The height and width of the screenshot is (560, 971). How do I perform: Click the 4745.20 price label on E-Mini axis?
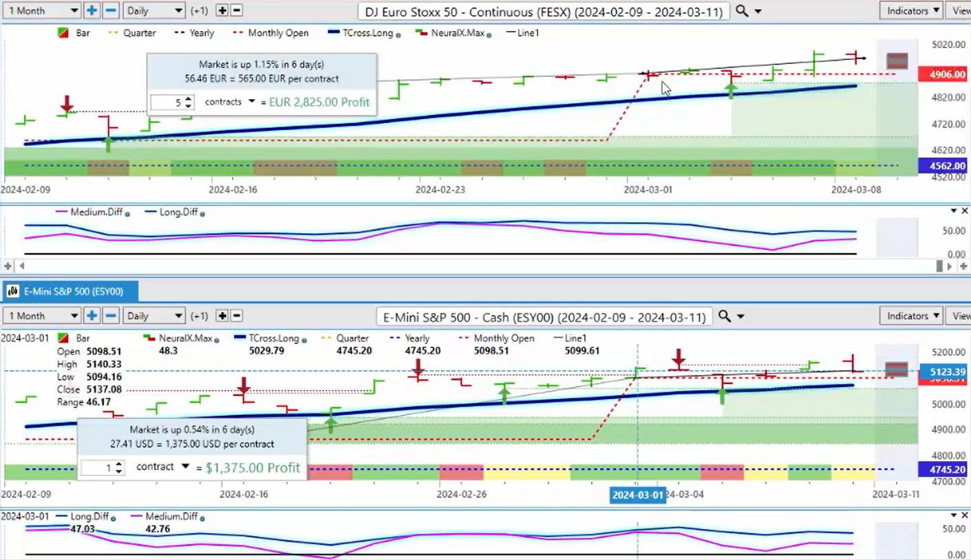click(943, 470)
